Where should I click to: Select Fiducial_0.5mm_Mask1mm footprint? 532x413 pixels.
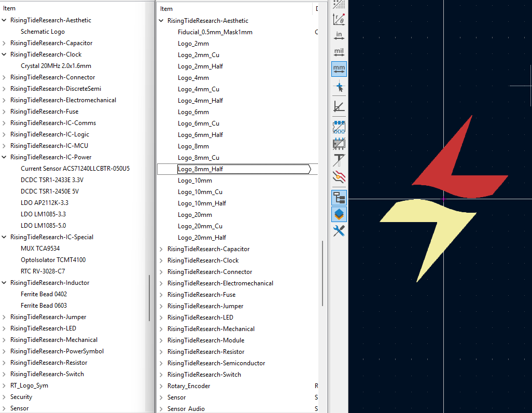215,32
